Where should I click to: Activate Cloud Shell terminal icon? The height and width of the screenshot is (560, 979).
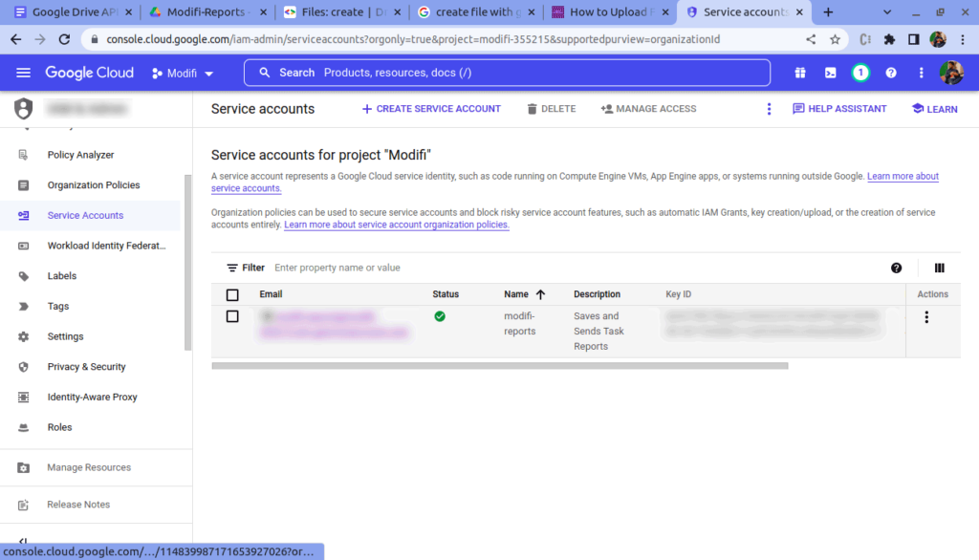click(x=831, y=73)
